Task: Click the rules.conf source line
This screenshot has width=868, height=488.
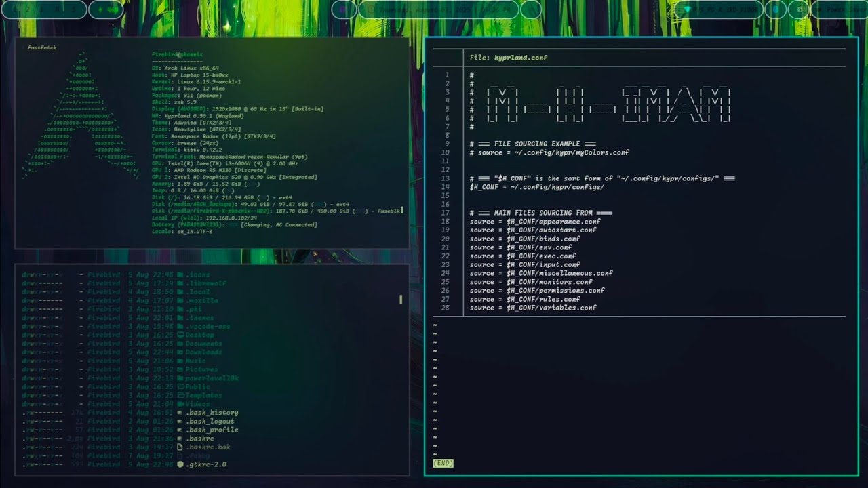Action: (525, 299)
